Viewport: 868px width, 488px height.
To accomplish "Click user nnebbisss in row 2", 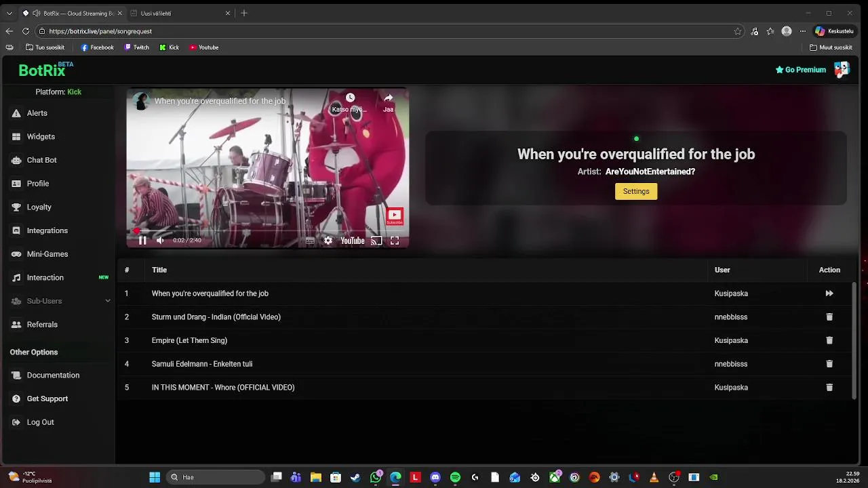I will click(731, 317).
